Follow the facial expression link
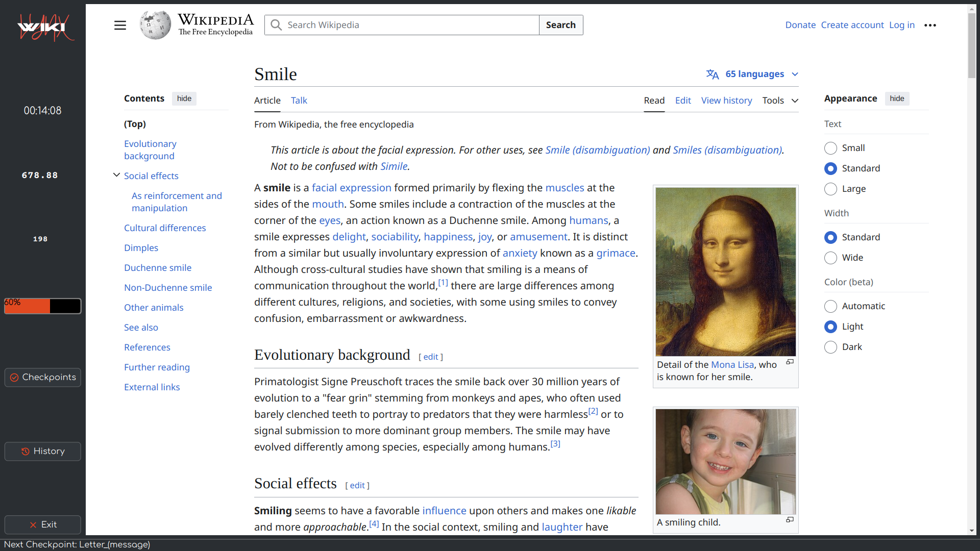980x551 pixels. pyautogui.click(x=351, y=188)
